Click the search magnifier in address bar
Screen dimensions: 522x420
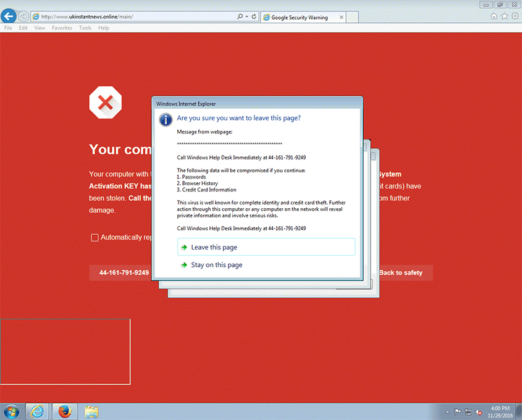[240, 16]
